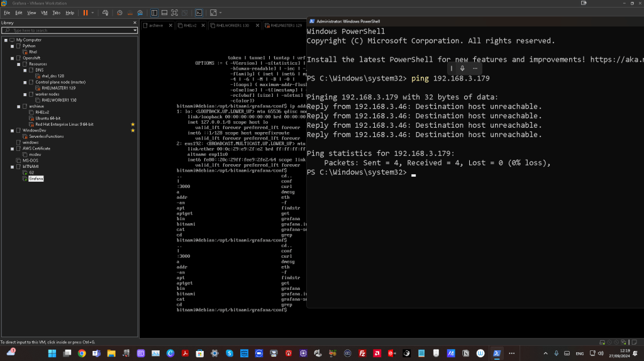Viewport: 644px width, 361px height.
Task: Collapse the Control plane node folder
Action: coord(25,82)
